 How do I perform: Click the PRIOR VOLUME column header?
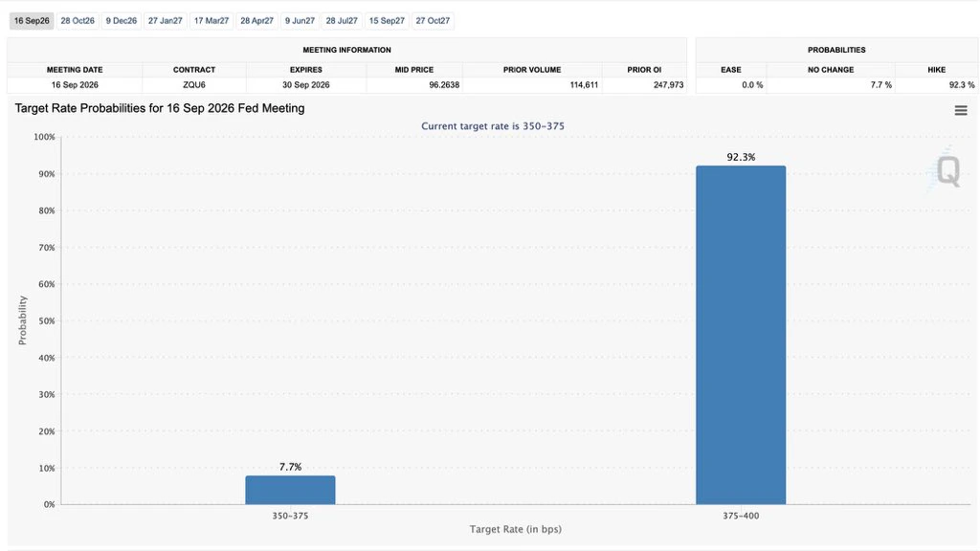click(x=532, y=70)
